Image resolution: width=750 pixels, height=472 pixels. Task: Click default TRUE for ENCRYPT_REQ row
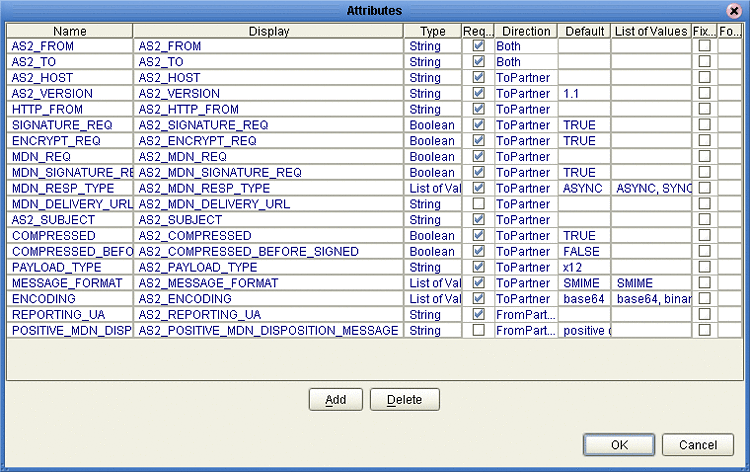tap(585, 141)
